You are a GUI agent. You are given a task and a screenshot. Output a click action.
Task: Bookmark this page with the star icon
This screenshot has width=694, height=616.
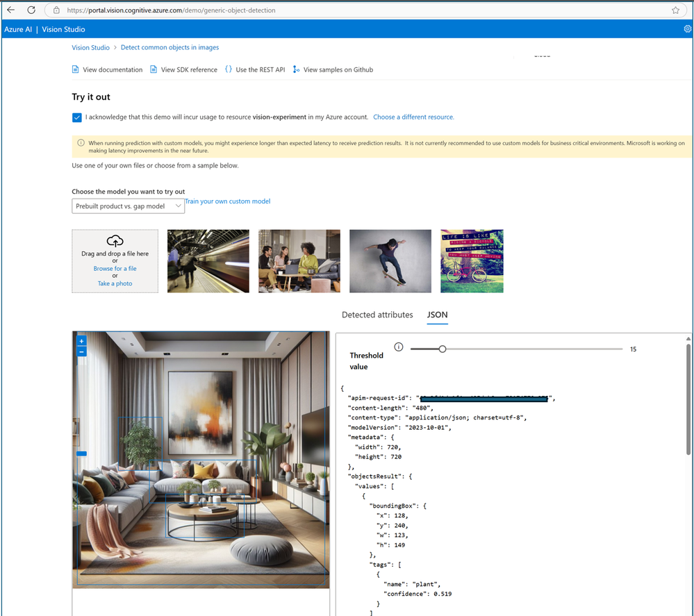[675, 10]
